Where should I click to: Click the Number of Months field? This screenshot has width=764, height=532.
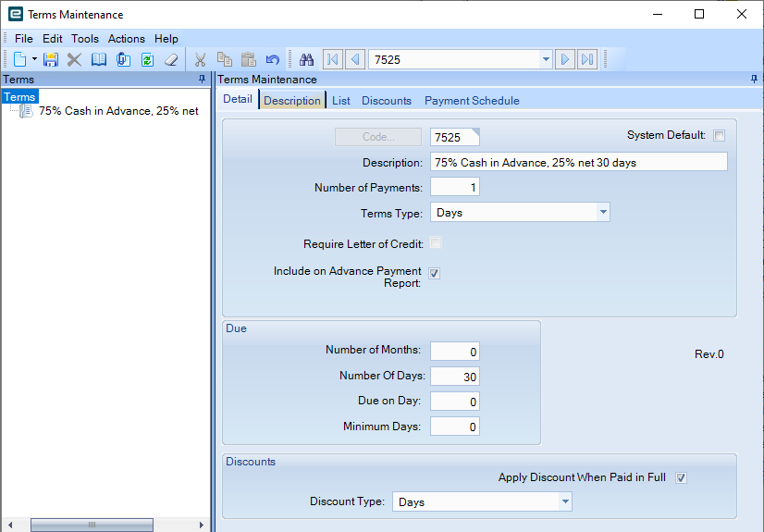[455, 352]
